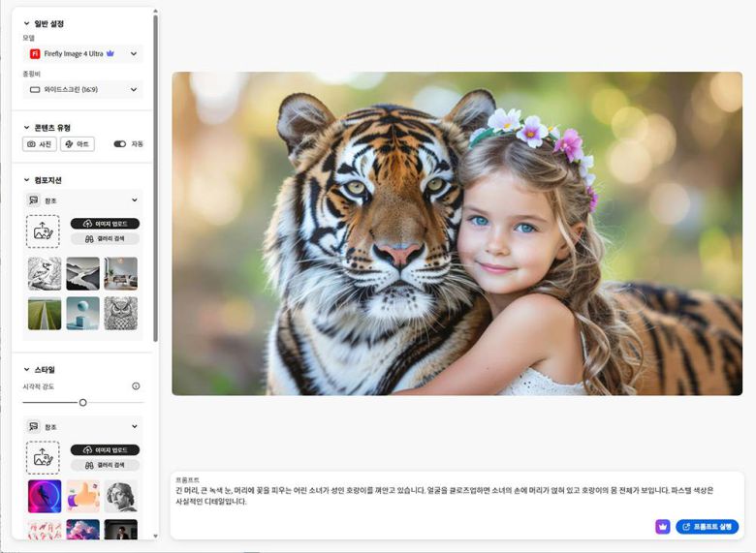
Task: Collapse the 스타일 section
Action: (27, 370)
